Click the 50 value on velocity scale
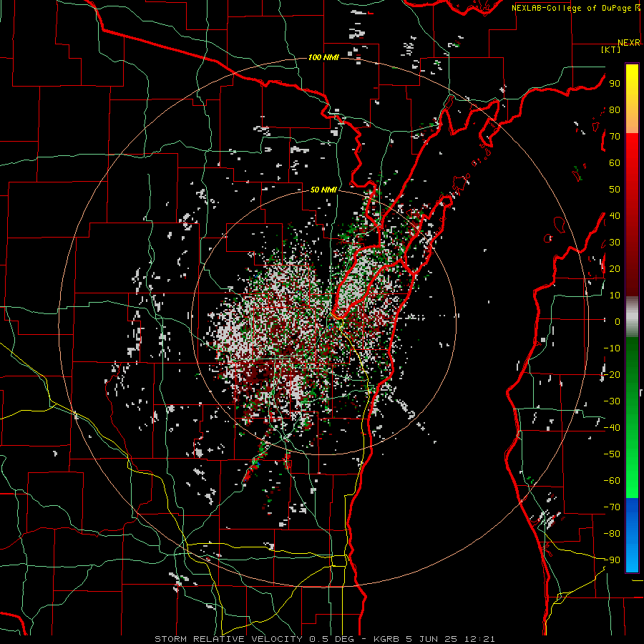 [615, 190]
